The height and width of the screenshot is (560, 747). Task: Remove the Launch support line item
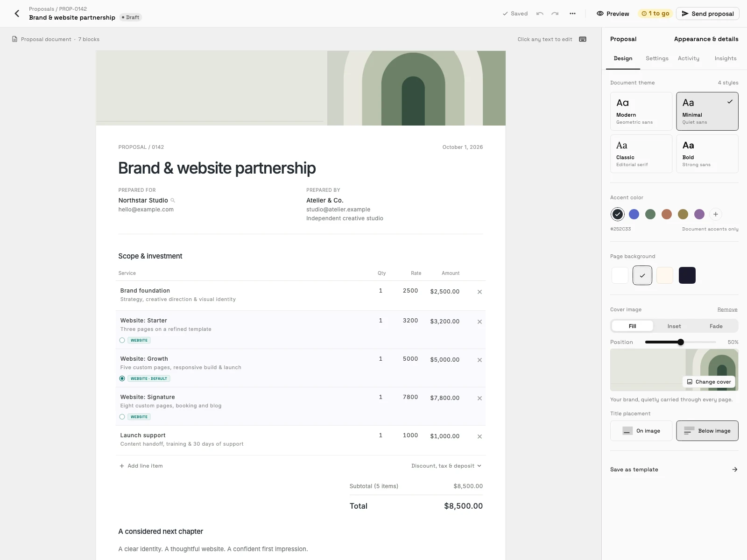coord(479,436)
